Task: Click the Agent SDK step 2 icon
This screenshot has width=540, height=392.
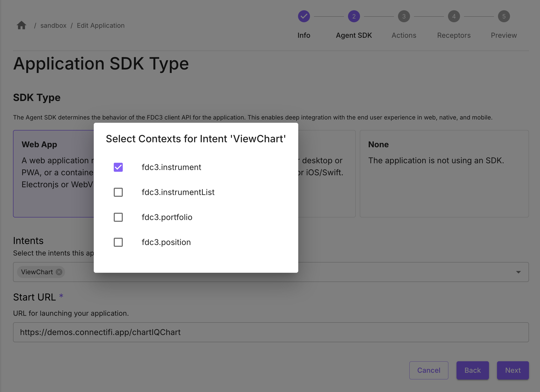Action: (x=353, y=16)
